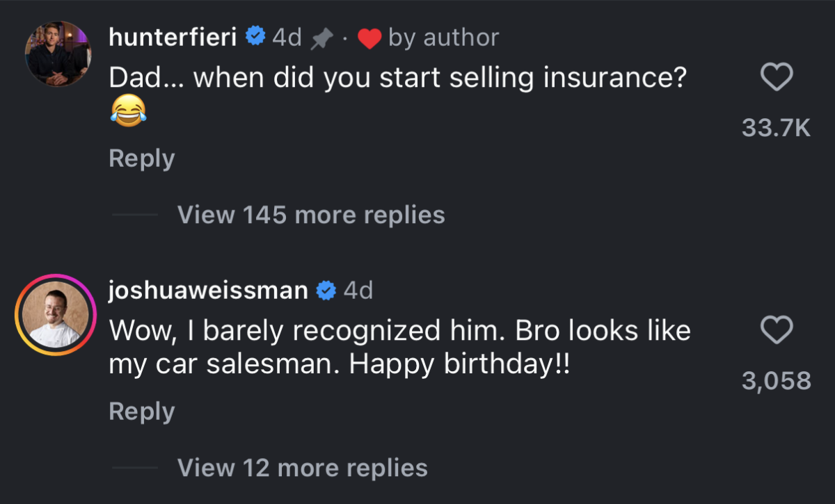
Task: View the 33.7K likes list
Action: (x=777, y=128)
